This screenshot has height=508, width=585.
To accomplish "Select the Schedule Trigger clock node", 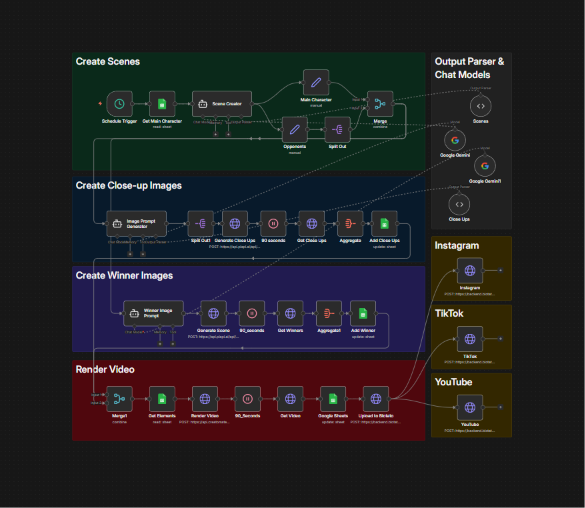I will click(x=119, y=104).
